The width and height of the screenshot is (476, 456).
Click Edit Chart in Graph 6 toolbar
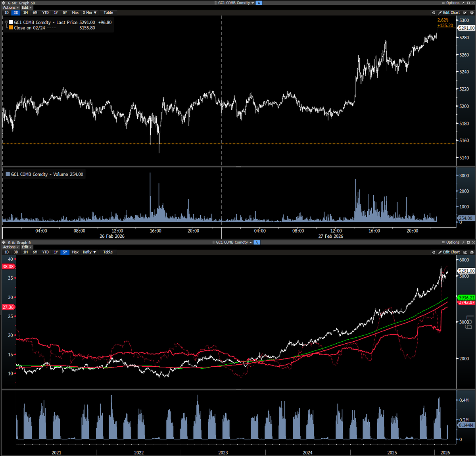click(x=449, y=252)
